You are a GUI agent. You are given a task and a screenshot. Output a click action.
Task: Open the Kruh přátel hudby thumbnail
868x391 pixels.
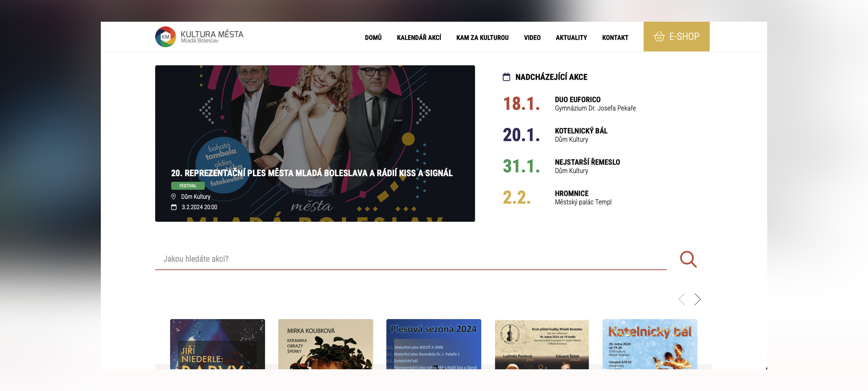[x=541, y=344]
